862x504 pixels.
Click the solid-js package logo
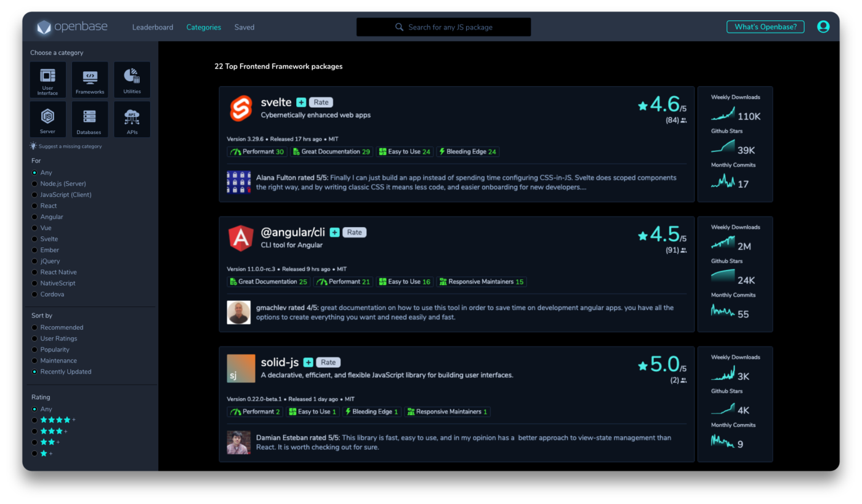tap(241, 368)
